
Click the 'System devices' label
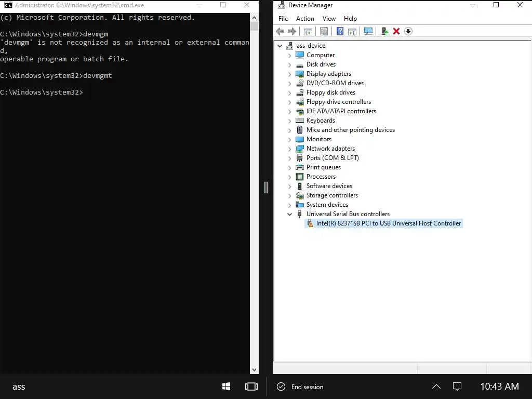click(x=327, y=205)
